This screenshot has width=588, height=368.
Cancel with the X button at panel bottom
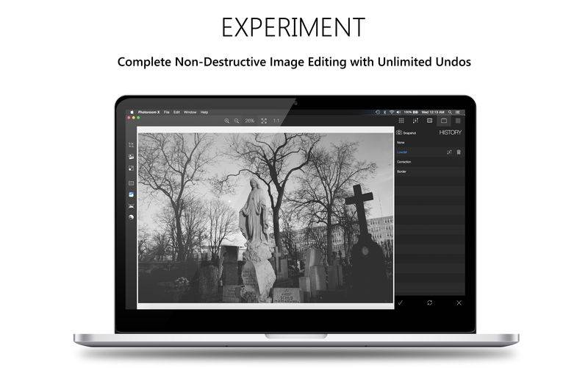[459, 302]
